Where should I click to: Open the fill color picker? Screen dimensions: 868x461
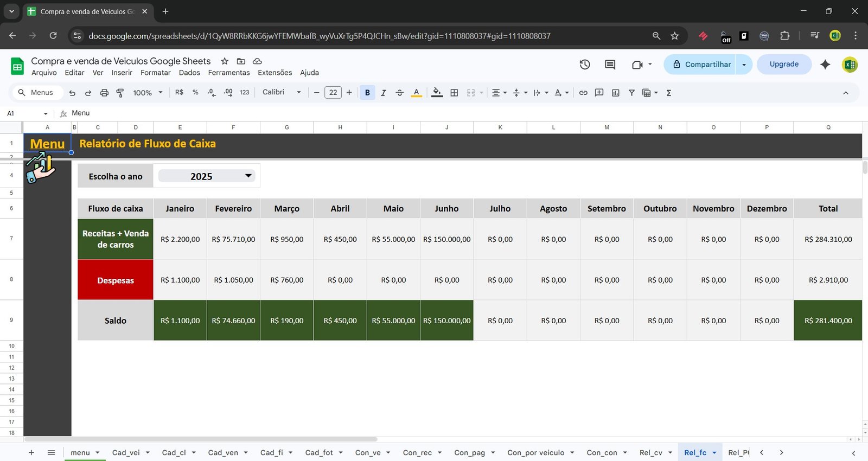437,93
